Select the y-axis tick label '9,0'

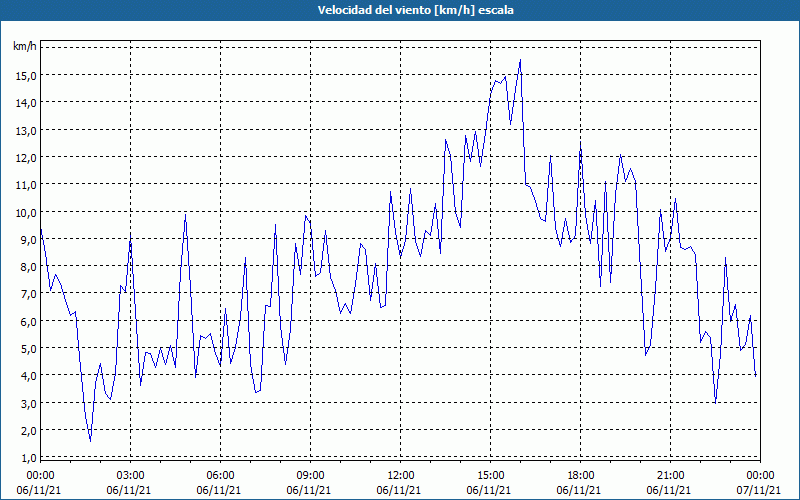[x=28, y=239]
